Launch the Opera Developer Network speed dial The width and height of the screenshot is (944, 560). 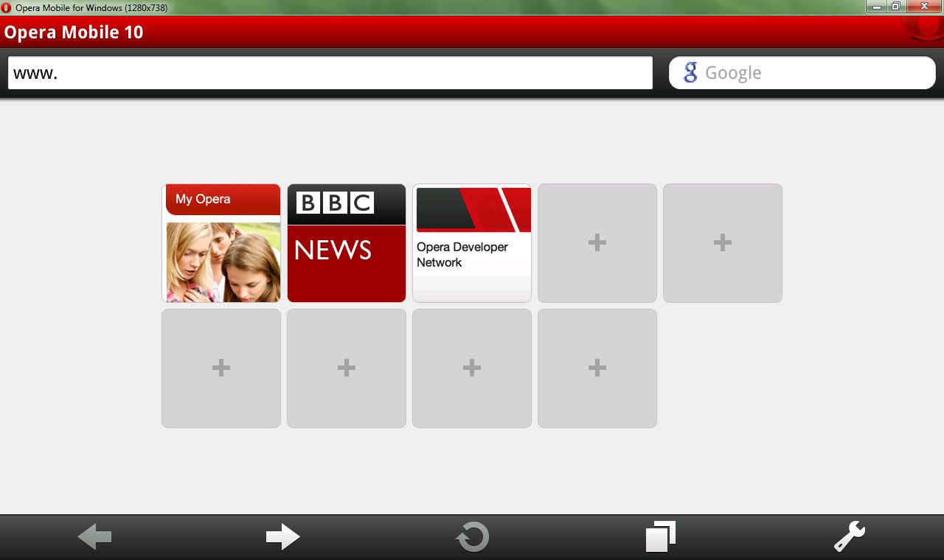(x=472, y=243)
